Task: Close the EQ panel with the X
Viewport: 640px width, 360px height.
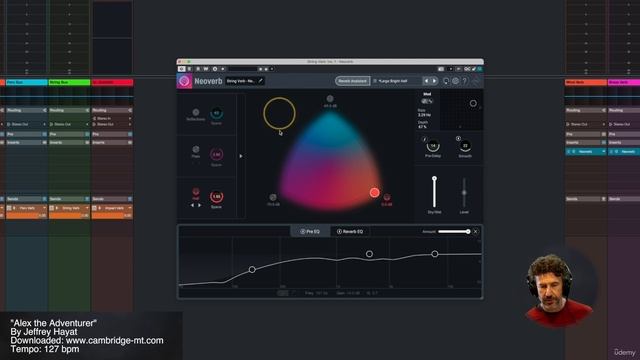Action: point(476,231)
